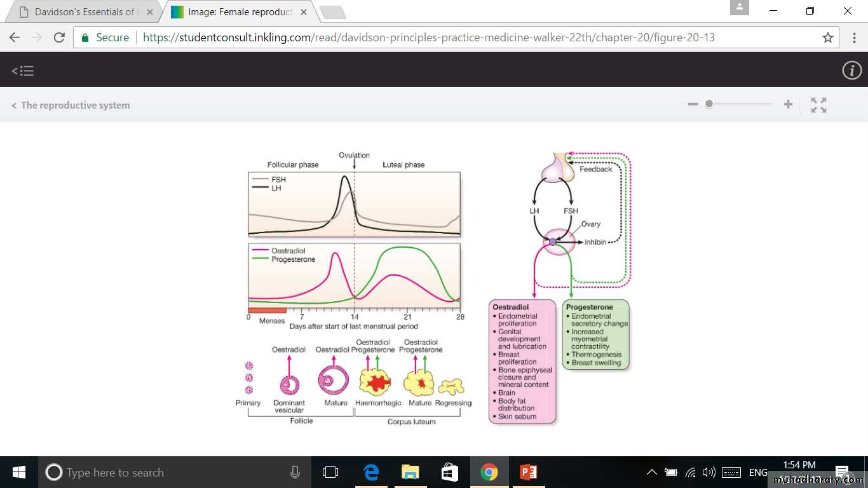This screenshot has width=868, height=488.
Task: Click the address bar URL
Action: pyautogui.click(x=429, y=37)
